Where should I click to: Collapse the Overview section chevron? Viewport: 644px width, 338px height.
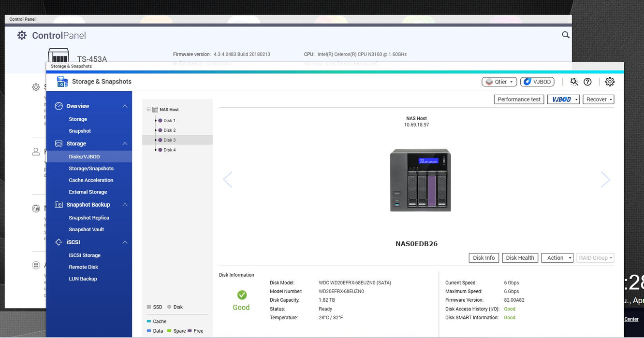click(x=125, y=106)
